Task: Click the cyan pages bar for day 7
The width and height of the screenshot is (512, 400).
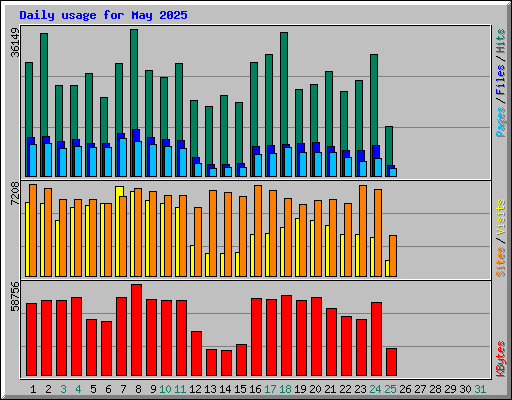Action: point(123,157)
